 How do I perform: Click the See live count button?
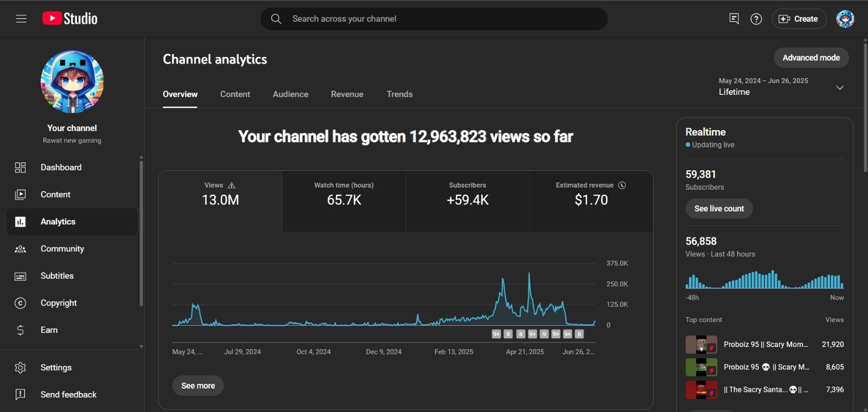pyautogui.click(x=719, y=209)
